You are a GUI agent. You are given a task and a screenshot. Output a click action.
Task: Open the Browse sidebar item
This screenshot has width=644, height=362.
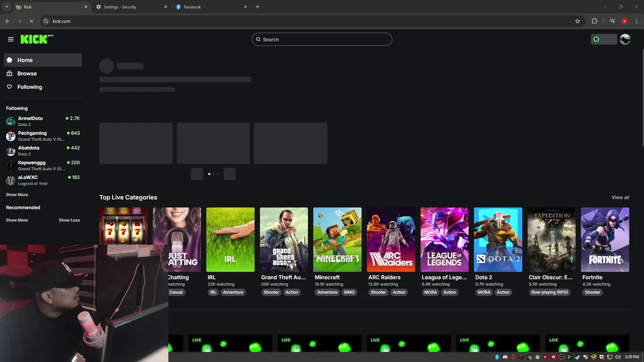43,73
